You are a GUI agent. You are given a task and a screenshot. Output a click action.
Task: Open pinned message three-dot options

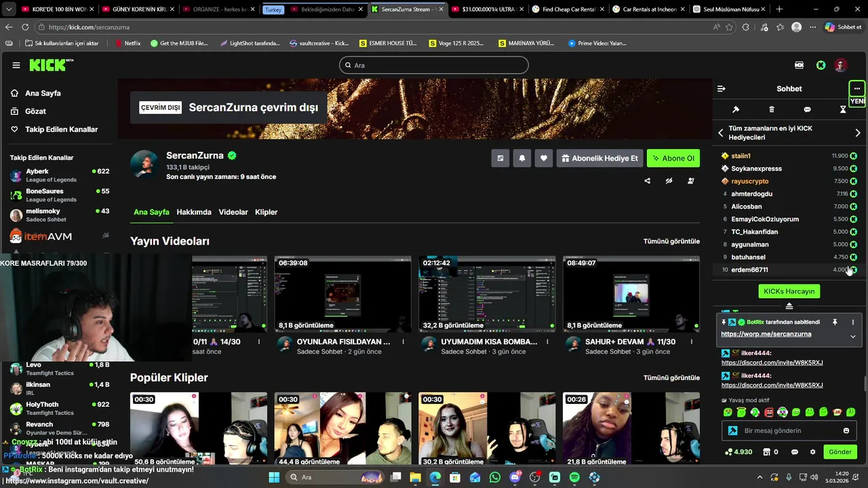(x=853, y=323)
